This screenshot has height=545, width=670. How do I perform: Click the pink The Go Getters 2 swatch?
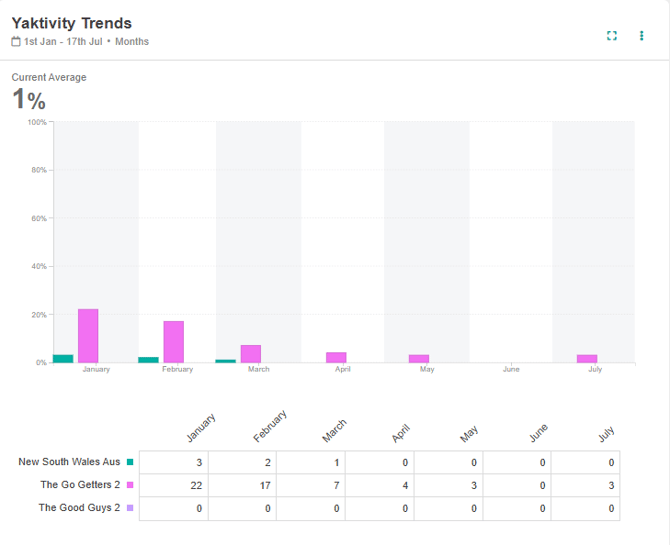point(130,485)
